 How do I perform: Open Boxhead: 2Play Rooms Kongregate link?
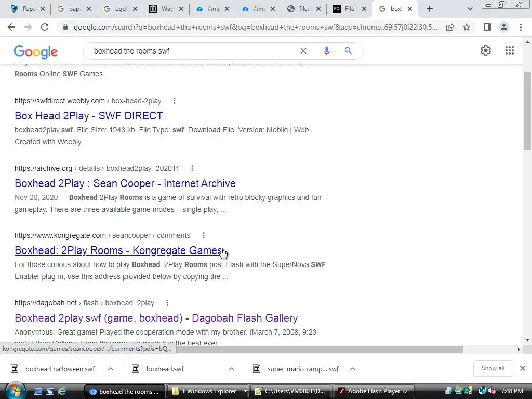(x=119, y=250)
